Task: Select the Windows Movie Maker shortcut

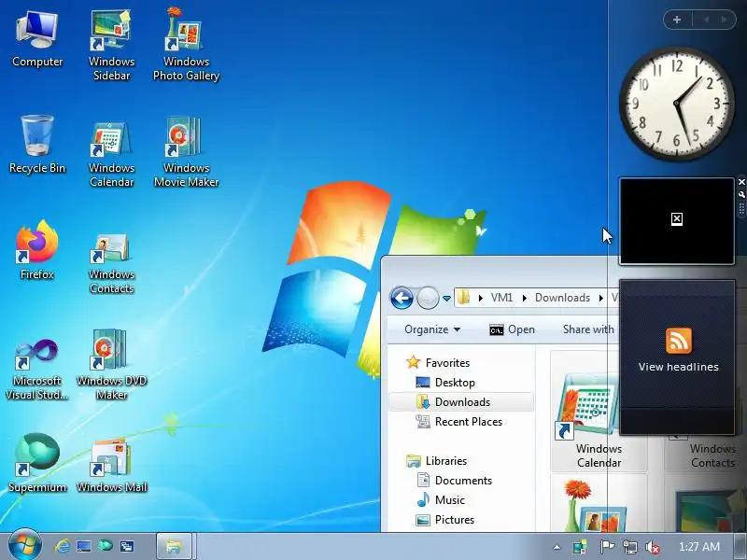Action: 186,152
